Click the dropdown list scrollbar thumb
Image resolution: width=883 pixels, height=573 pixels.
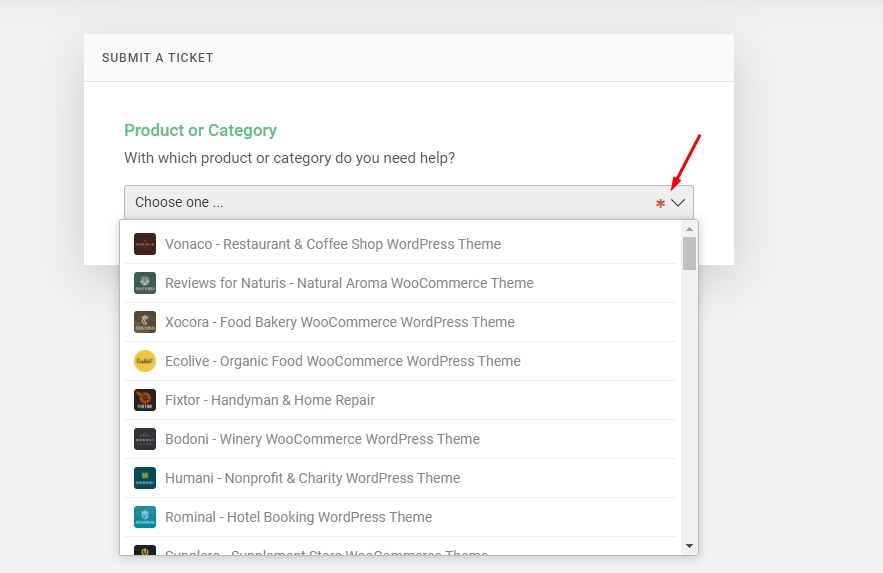[689, 253]
